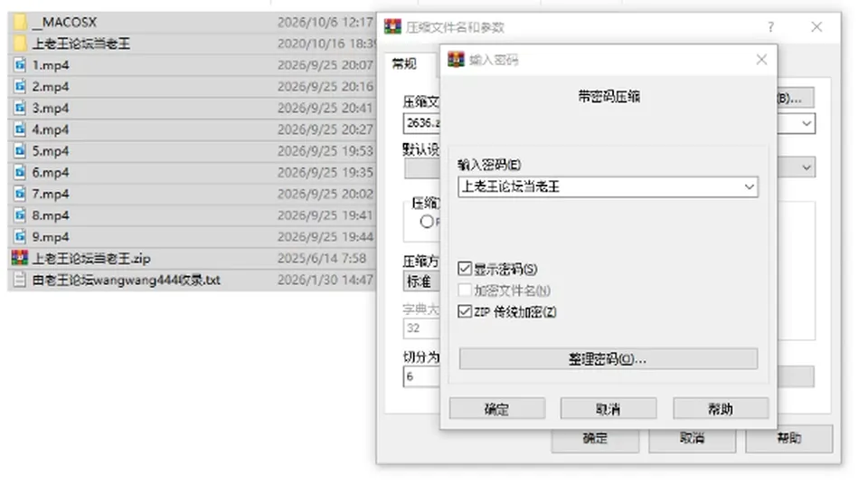Screen dimensions: 868x504
Task: Click date 2026/10/6 12:17
Action: coord(325,22)
